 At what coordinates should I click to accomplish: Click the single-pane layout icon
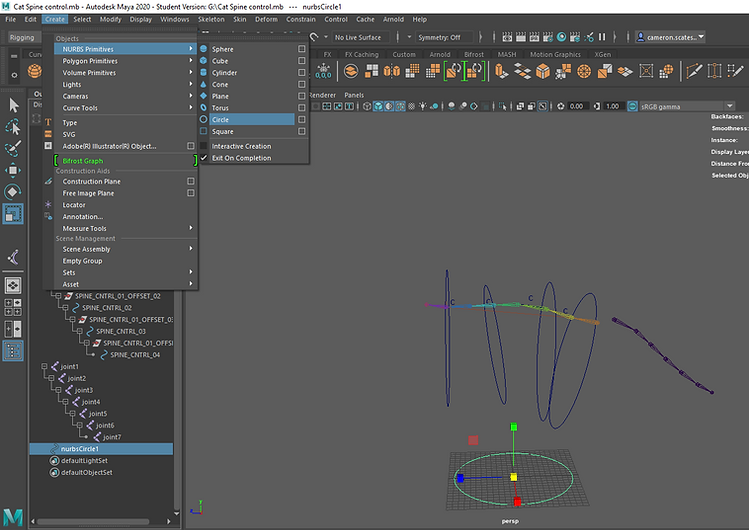point(13,286)
